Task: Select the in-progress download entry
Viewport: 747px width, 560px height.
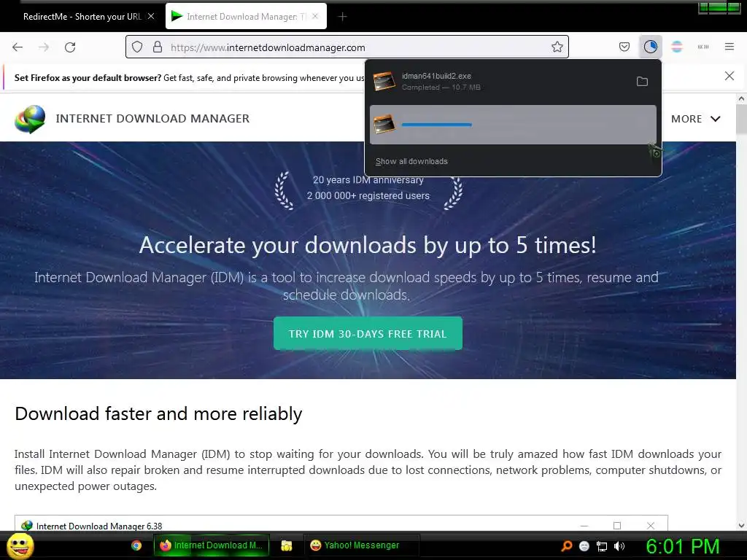Action: [513, 125]
